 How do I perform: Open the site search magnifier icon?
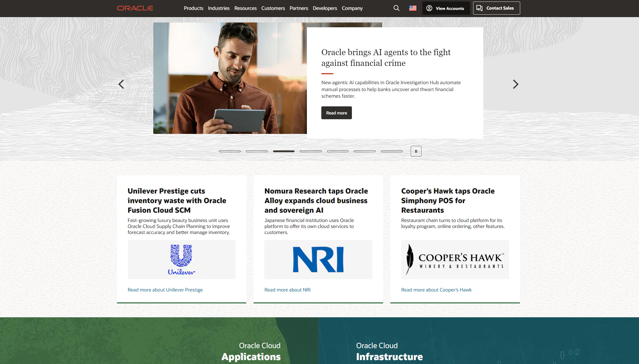point(396,8)
